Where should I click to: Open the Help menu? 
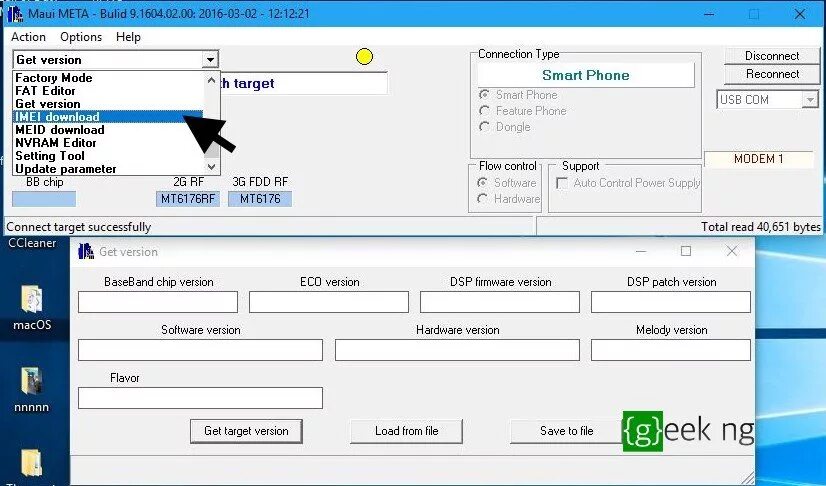[128, 37]
